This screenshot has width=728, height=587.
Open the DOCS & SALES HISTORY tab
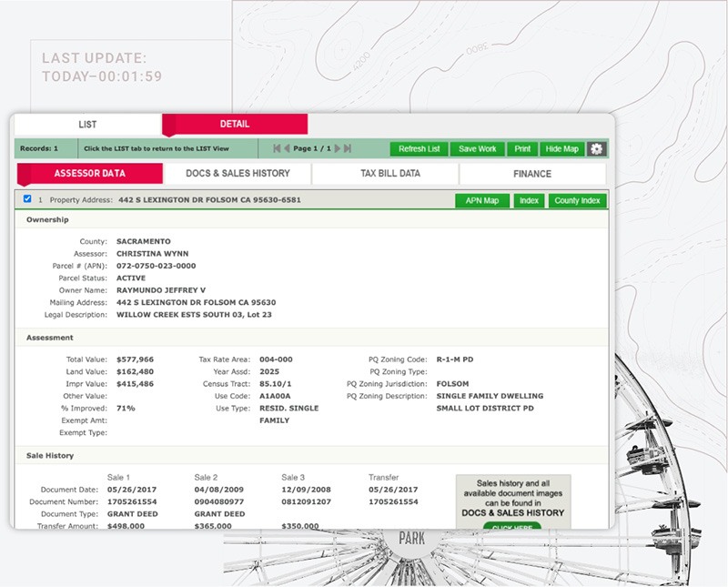(x=238, y=173)
